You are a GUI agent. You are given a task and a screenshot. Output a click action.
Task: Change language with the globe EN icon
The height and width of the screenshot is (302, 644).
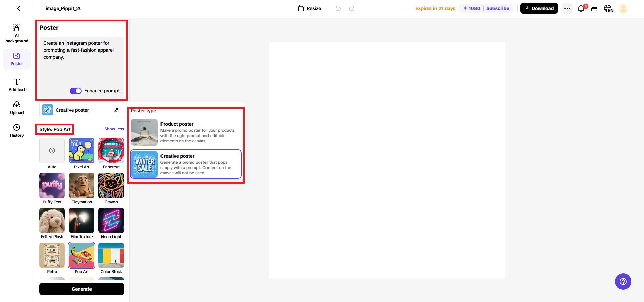point(608,8)
